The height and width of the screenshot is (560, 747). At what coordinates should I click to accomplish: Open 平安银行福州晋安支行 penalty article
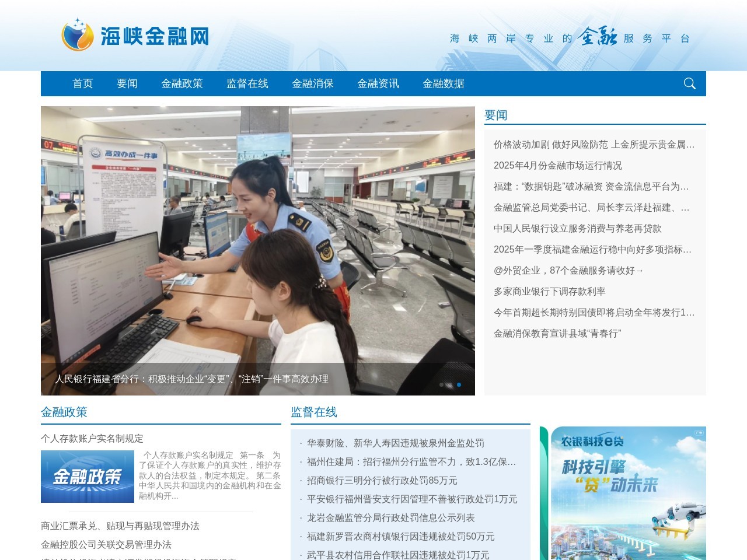pyautogui.click(x=412, y=499)
